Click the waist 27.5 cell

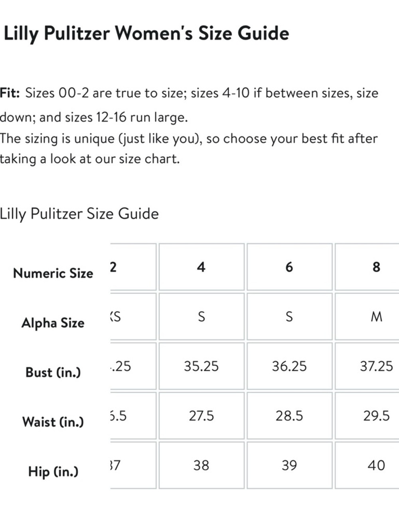(x=201, y=415)
